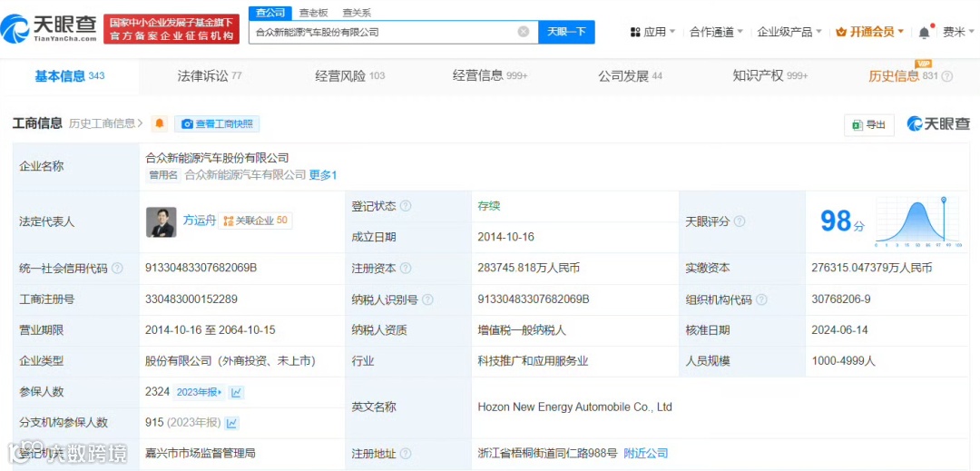The width and height of the screenshot is (980, 471).
Task: Expand 历史工商信息 link arrow
Action: pyautogui.click(x=106, y=123)
